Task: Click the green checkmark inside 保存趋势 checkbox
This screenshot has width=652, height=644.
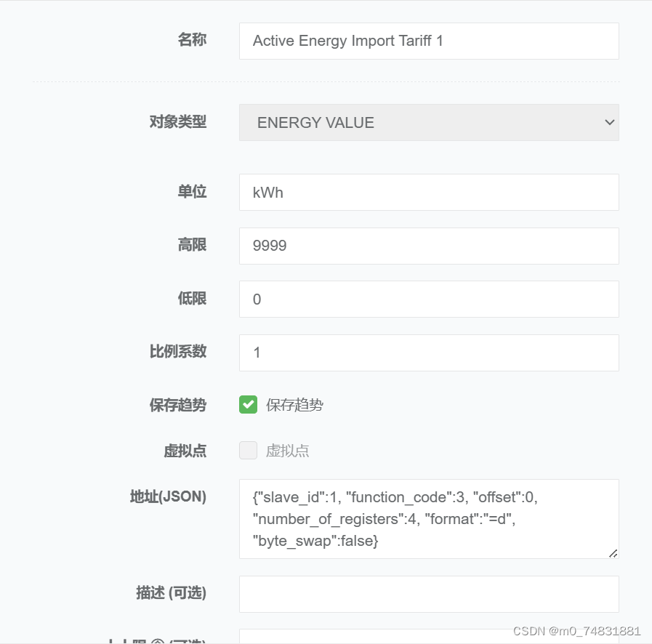Action: [248, 404]
